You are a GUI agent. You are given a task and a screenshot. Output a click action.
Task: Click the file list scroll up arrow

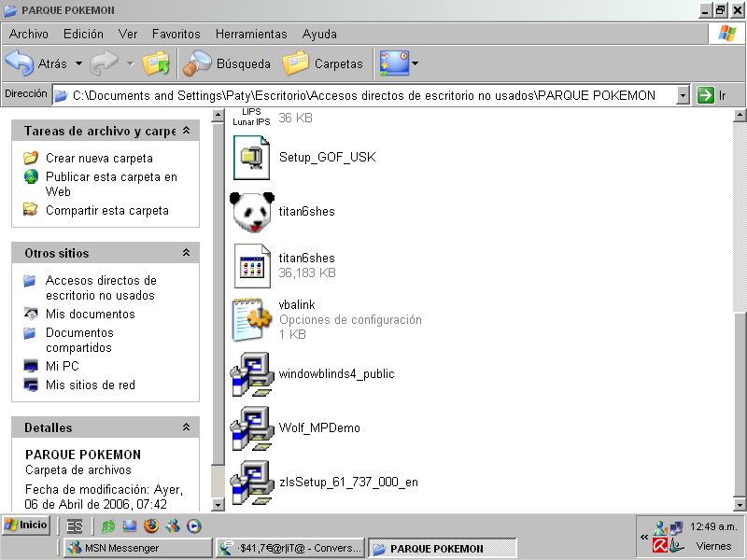pyautogui.click(x=740, y=114)
